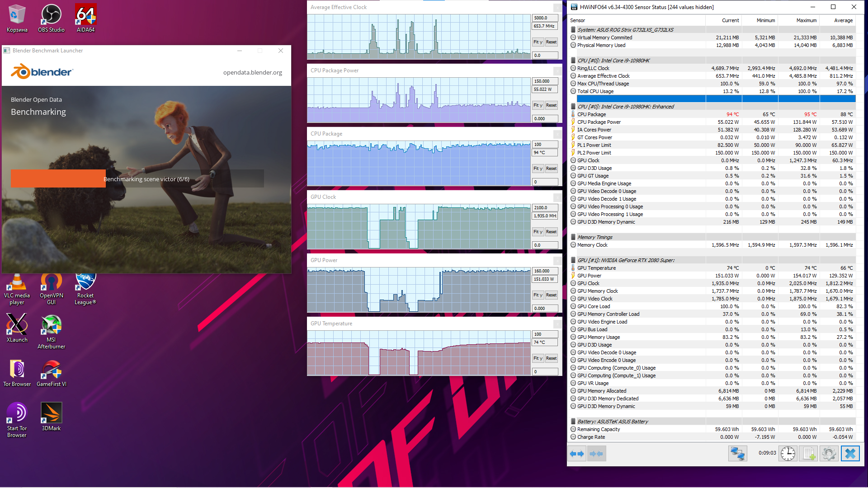Open HWiNFO sensor settings gear
This screenshot has width=868, height=488.
829,453
